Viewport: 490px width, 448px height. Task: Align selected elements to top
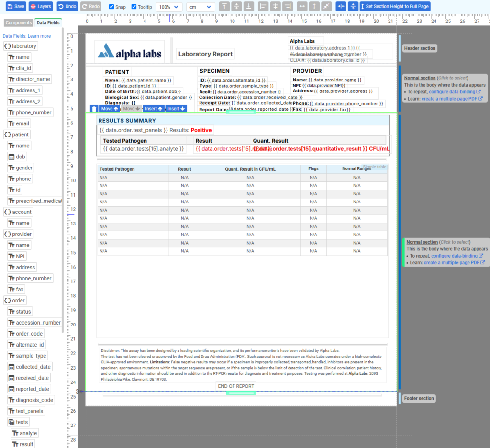point(224,6)
